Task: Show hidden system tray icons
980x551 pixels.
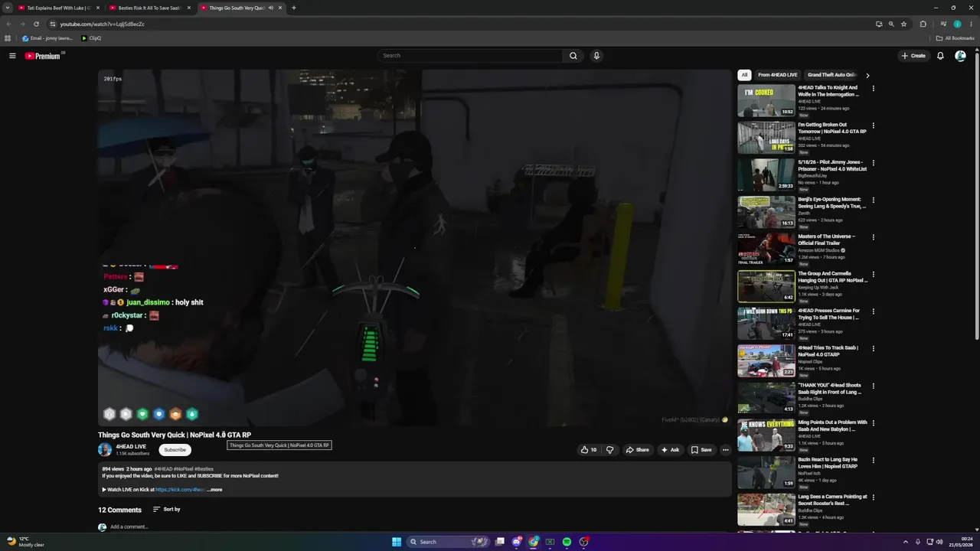Action: [906, 542]
